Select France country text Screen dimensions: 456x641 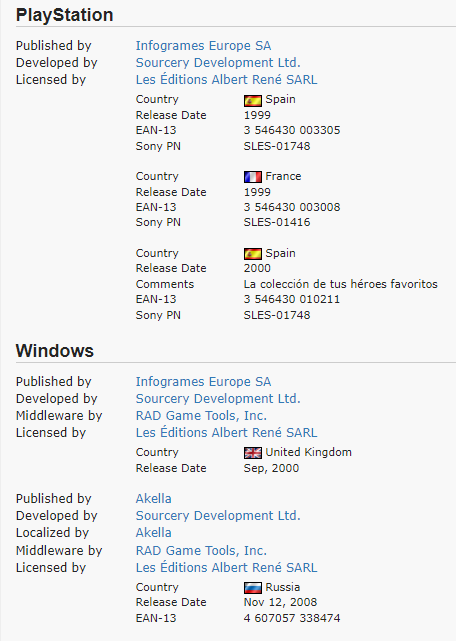(x=283, y=176)
